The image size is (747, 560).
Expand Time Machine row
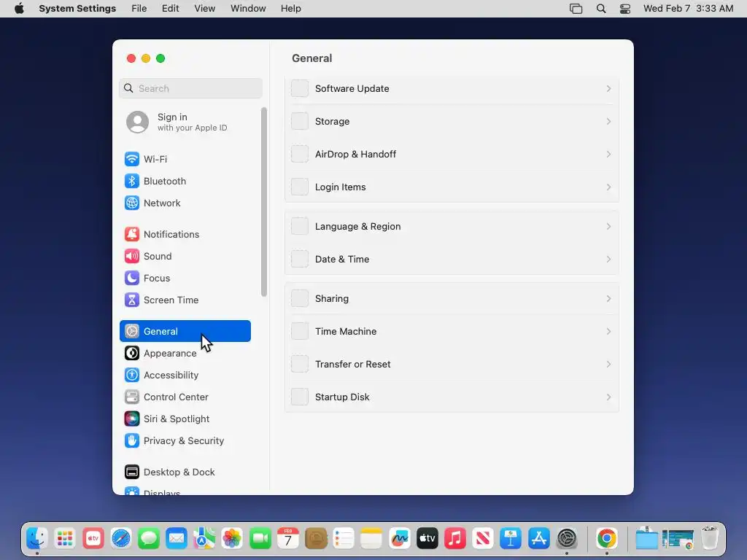[x=452, y=332]
